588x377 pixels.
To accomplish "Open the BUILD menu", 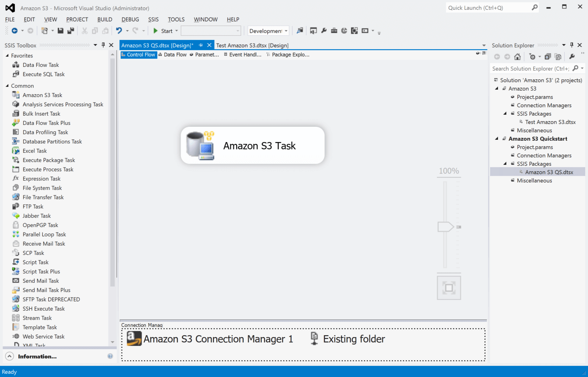I will click(105, 19).
